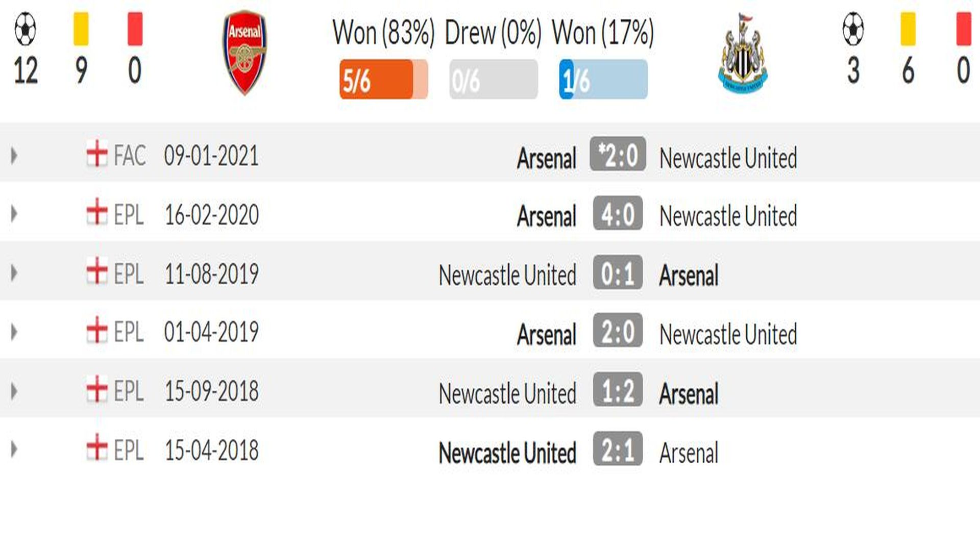
Task: Click the Newcastle United club crest
Action: pos(743,53)
